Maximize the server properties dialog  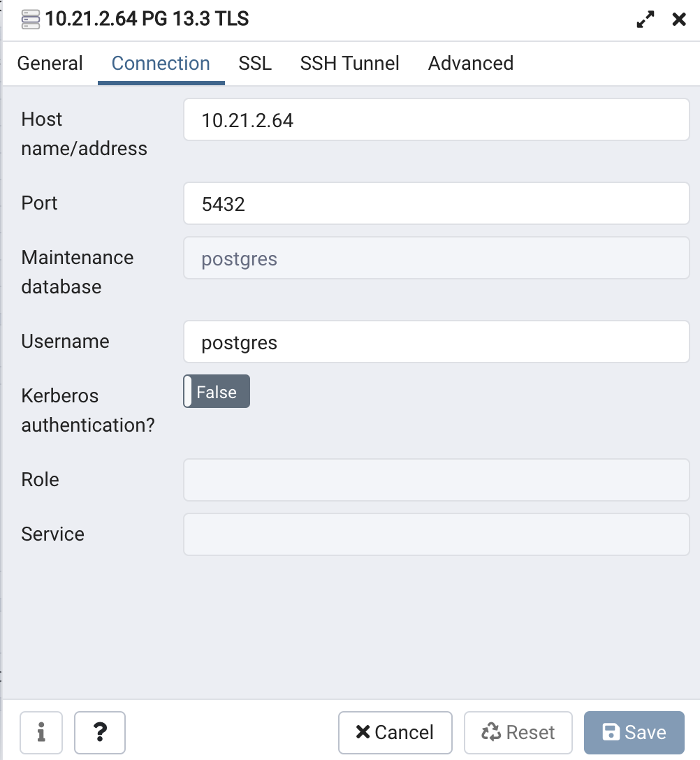(x=646, y=20)
